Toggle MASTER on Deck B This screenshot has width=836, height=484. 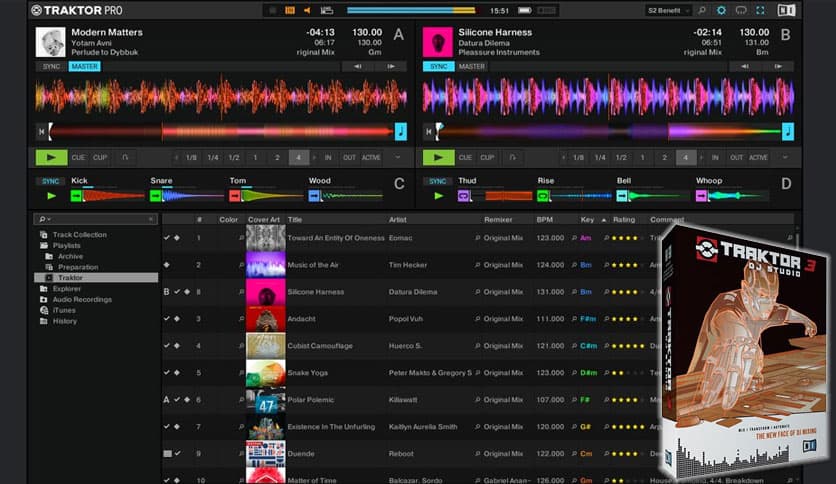tap(472, 67)
